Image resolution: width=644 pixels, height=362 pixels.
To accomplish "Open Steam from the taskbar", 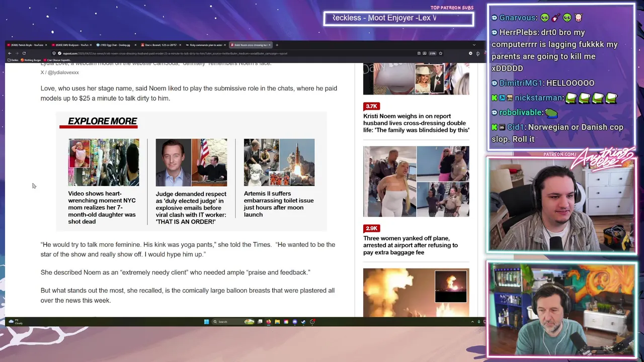I will 303,322.
